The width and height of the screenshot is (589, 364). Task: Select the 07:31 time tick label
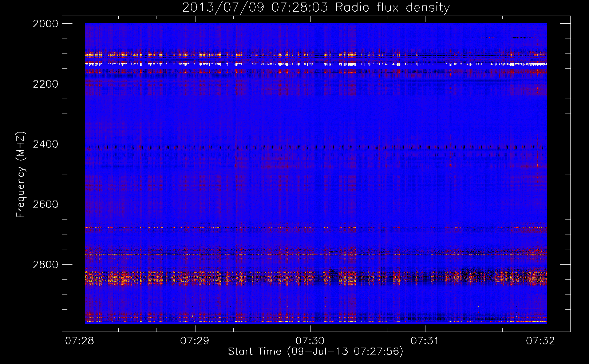(x=425, y=341)
